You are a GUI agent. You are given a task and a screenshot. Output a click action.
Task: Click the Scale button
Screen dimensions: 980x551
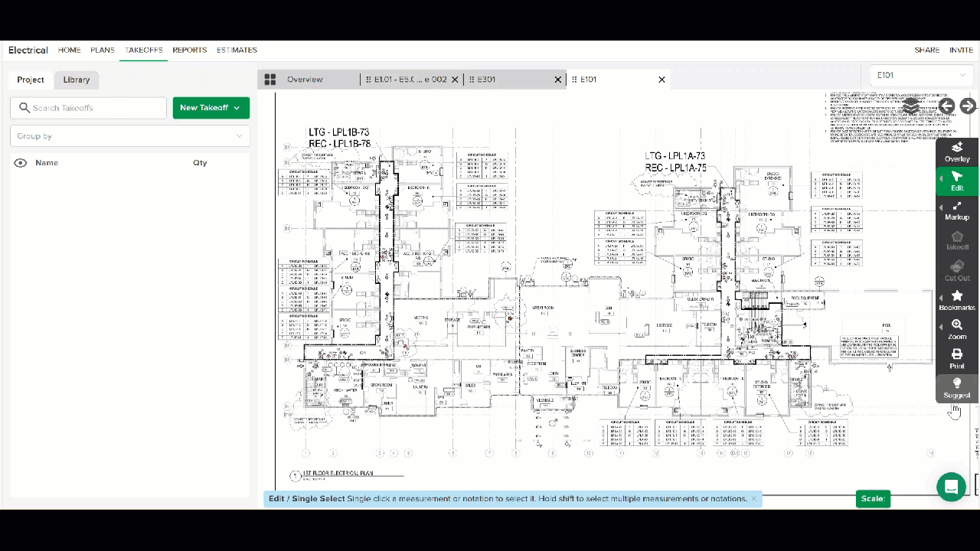[x=873, y=498]
